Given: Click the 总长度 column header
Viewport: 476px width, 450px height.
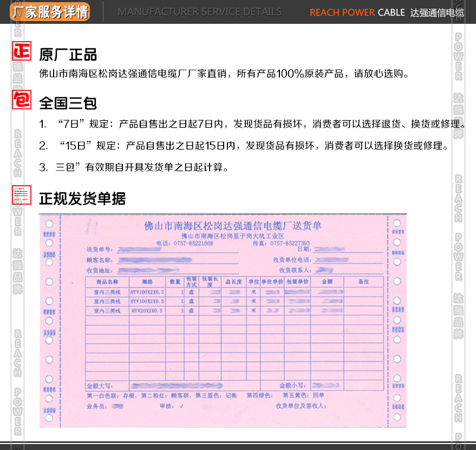Looking at the screenshot, I should tap(234, 282).
